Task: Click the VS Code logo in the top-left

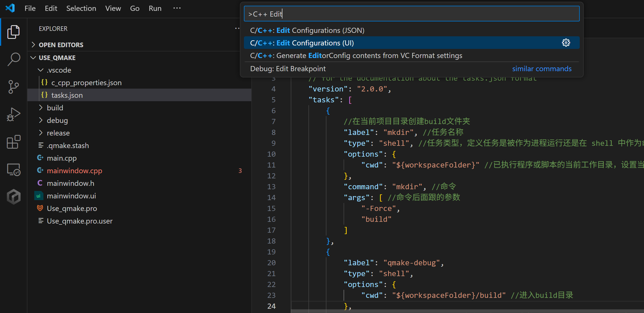Action: [x=10, y=8]
